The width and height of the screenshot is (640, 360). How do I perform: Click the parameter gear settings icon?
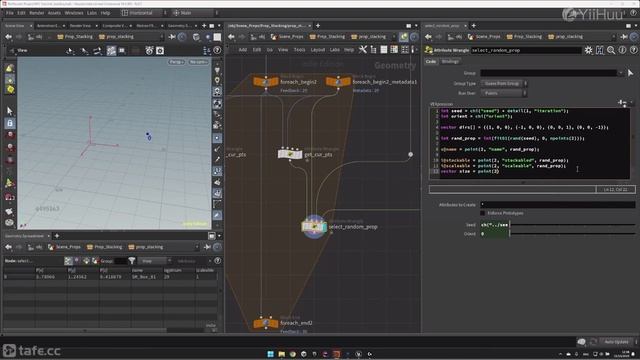pyautogui.click(x=588, y=50)
